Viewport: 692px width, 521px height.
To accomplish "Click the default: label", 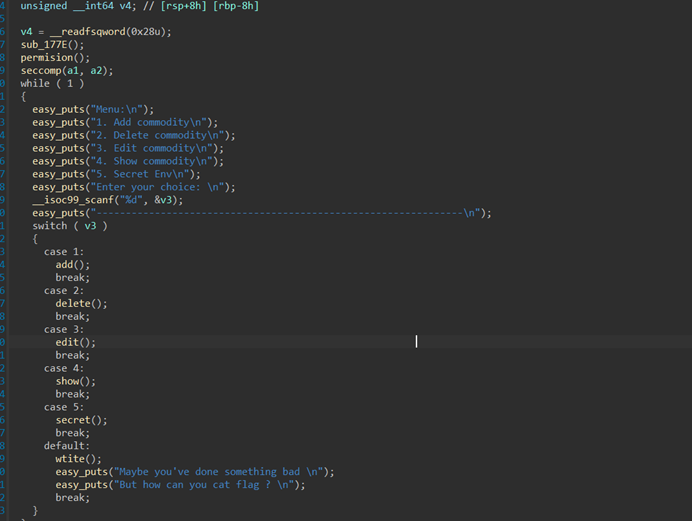I will 67,446.
